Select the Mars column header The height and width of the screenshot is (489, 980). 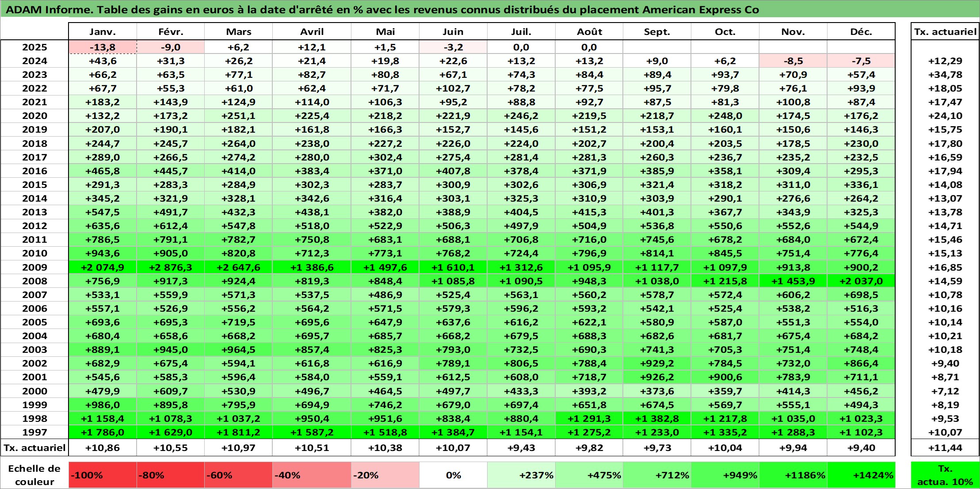238,31
